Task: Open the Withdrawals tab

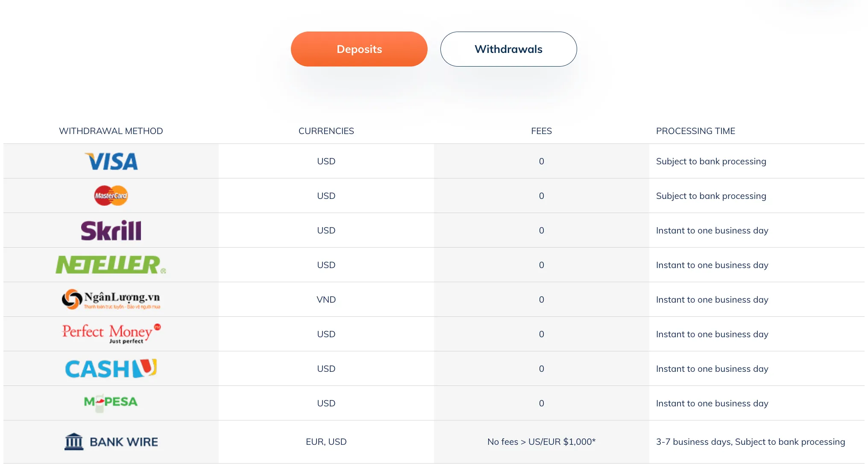Action: point(508,49)
